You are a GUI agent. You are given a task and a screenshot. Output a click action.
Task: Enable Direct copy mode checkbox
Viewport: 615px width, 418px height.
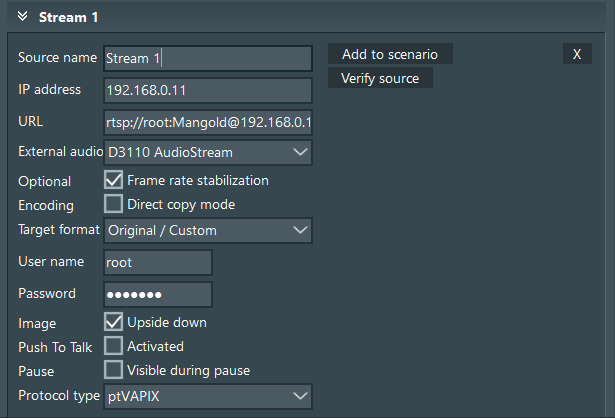(114, 205)
